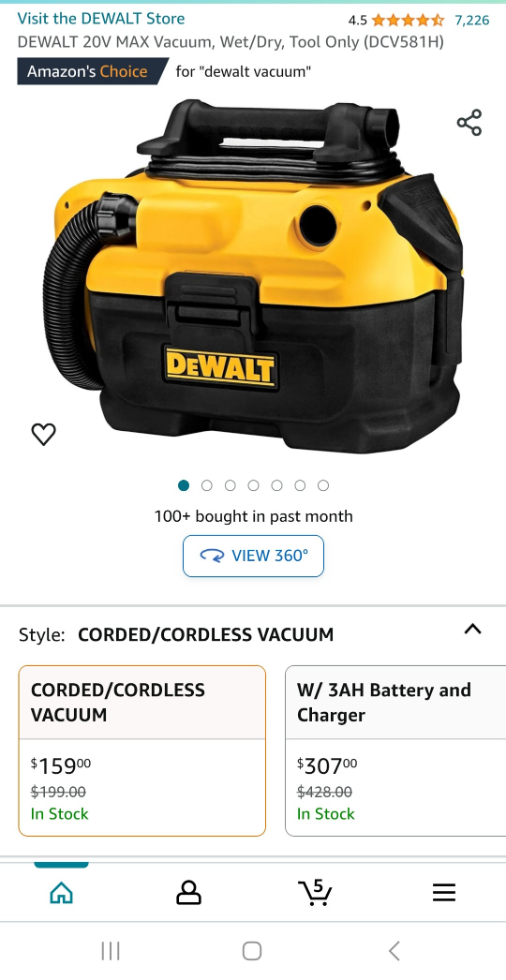Open the account profile icon
Viewport: 506px width, 980px height.
click(x=188, y=893)
